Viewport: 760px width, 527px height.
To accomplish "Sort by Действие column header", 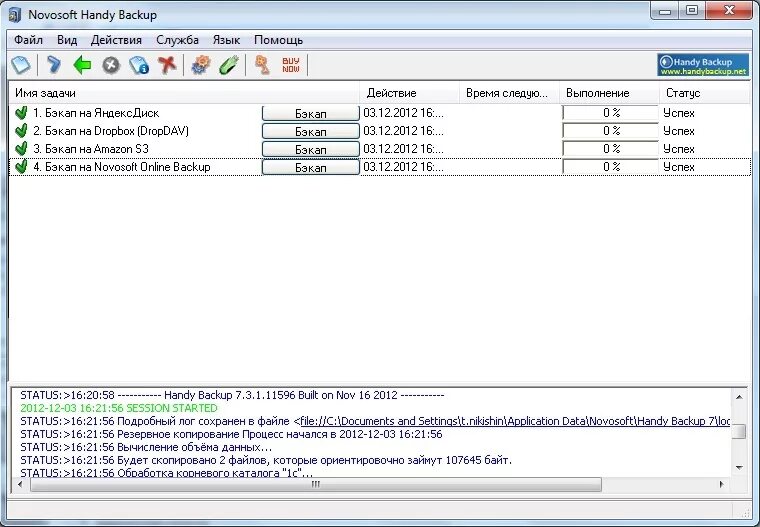I will tap(410, 93).
